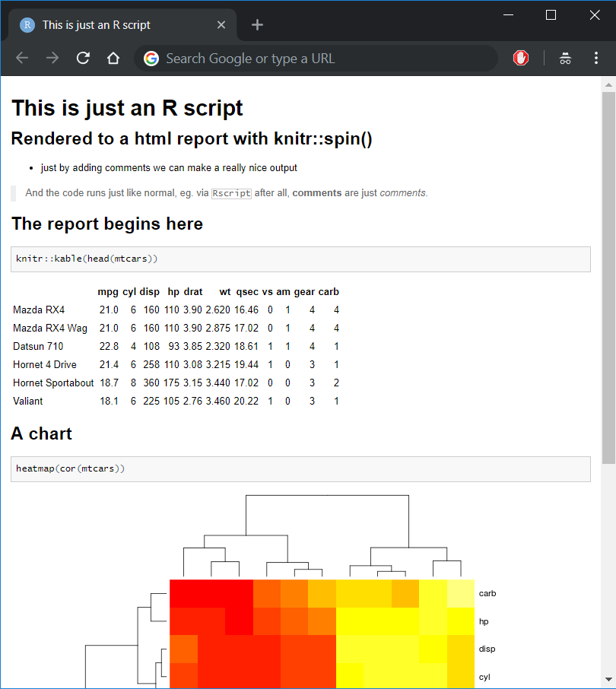Screen dimensions: 616x689
Task: Click the scrollbar up arrow
Action: 608,85
